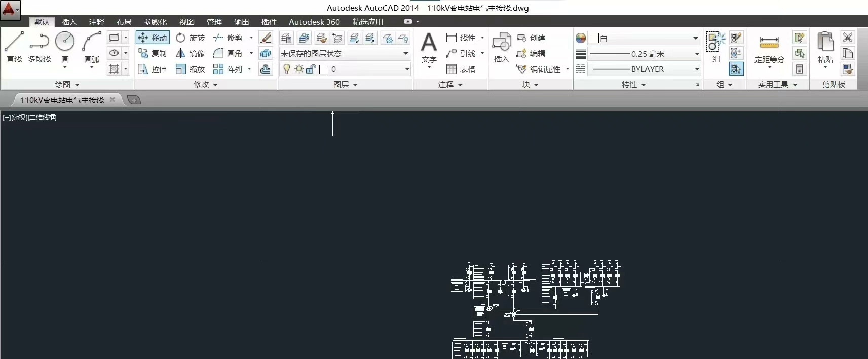Click the 文字 text tool
This screenshot has height=359, width=868.
[x=429, y=49]
